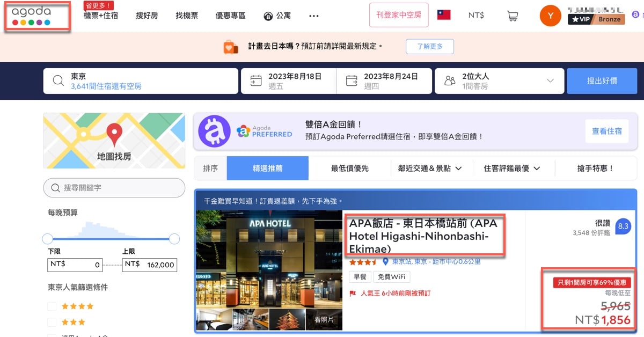
Task: Click the 刊登家中空房 button
Action: tap(399, 15)
